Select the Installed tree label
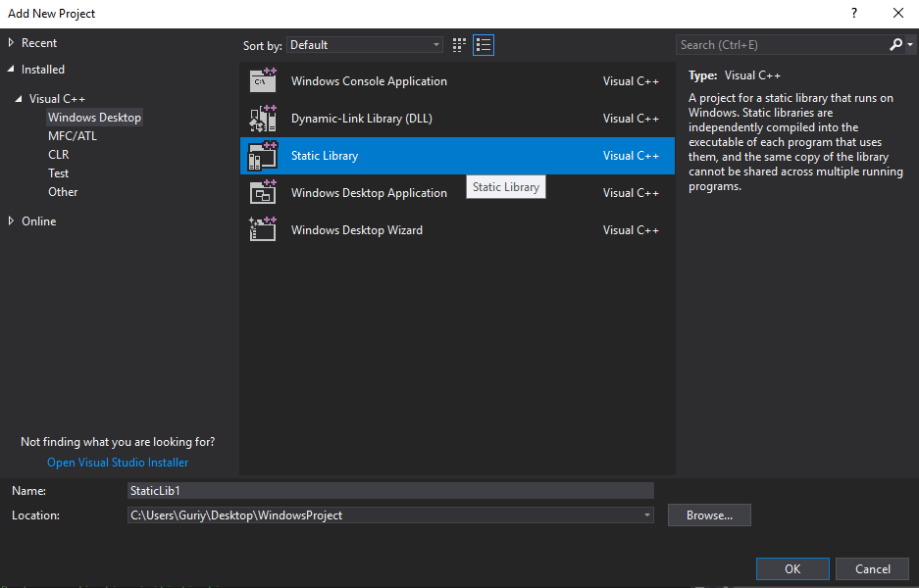This screenshot has width=919, height=588. click(x=43, y=70)
